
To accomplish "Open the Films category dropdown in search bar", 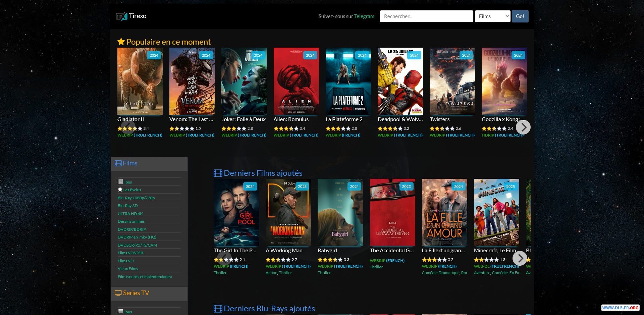I will pyautogui.click(x=492, y=16).
